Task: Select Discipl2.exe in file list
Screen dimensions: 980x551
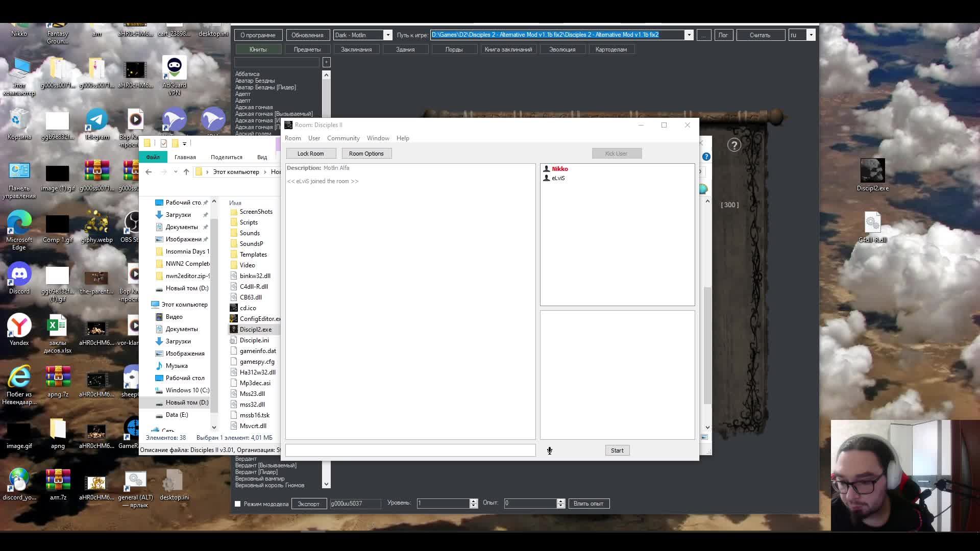Action: (255, 330)
